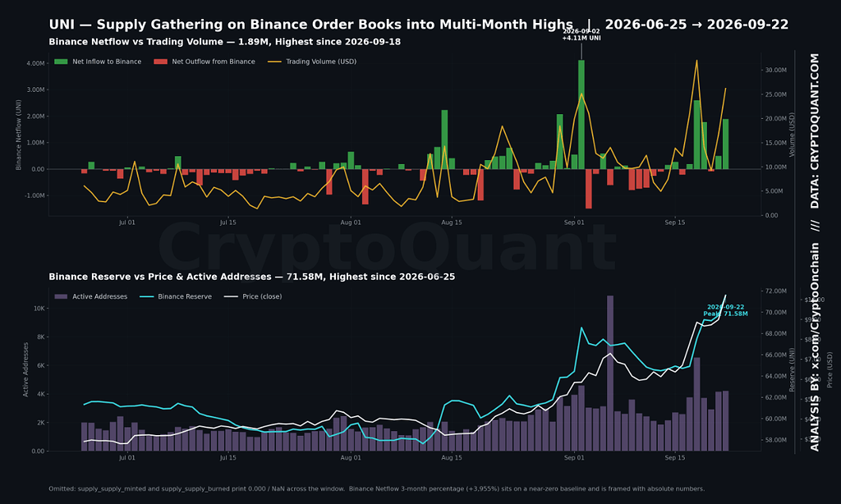Screen dimensions: 841x504
Task: Click the '66.00M' tick on the reserve axis
Action: (x=775, y=355)
